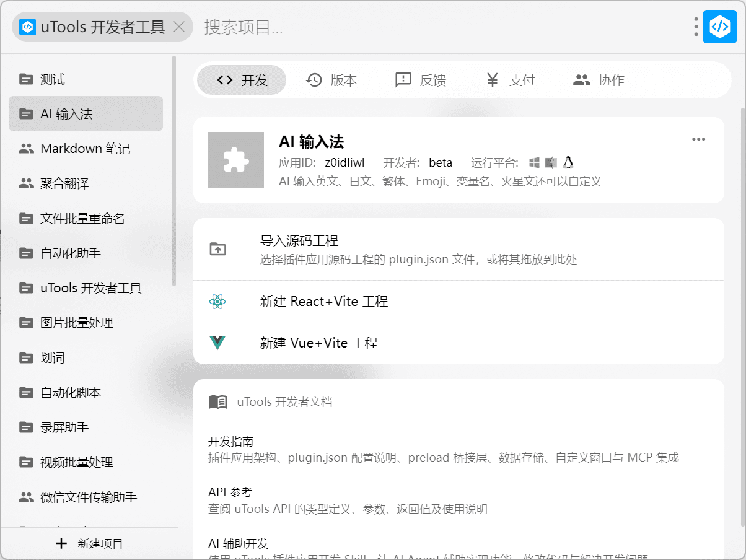
Task: Select the 视频批量处理 project
Action: (x=86, y=462)
